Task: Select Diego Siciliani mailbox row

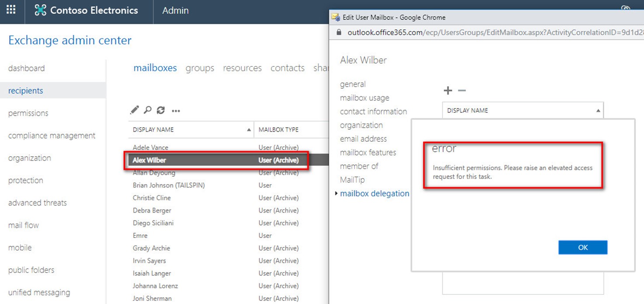Action: 228,223
